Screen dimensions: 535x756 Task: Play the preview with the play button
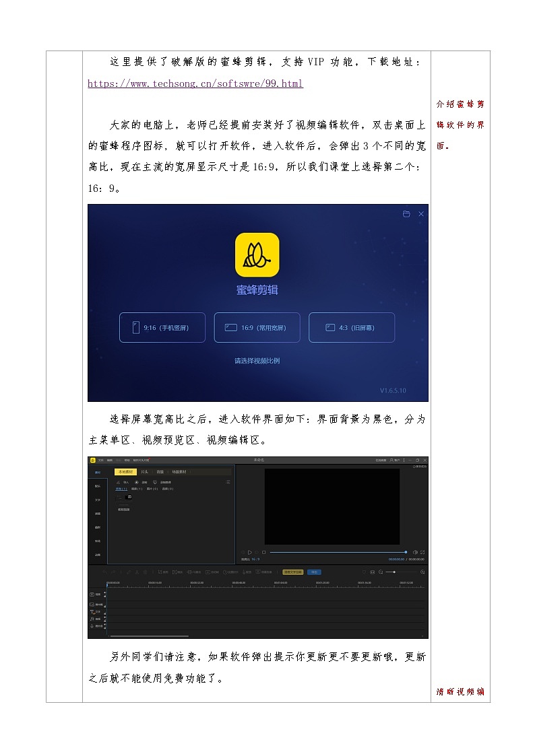coord(249,553)
